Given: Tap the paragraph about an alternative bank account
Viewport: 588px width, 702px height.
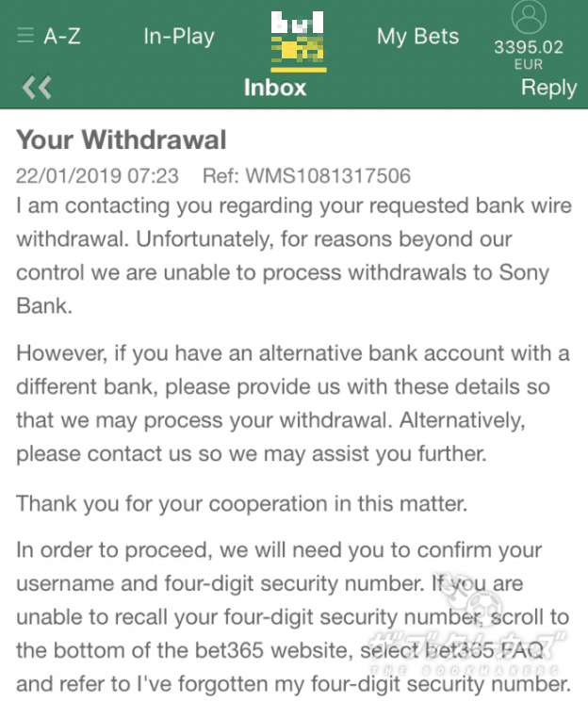Looking at the screenshot, I should pos(293,403).
